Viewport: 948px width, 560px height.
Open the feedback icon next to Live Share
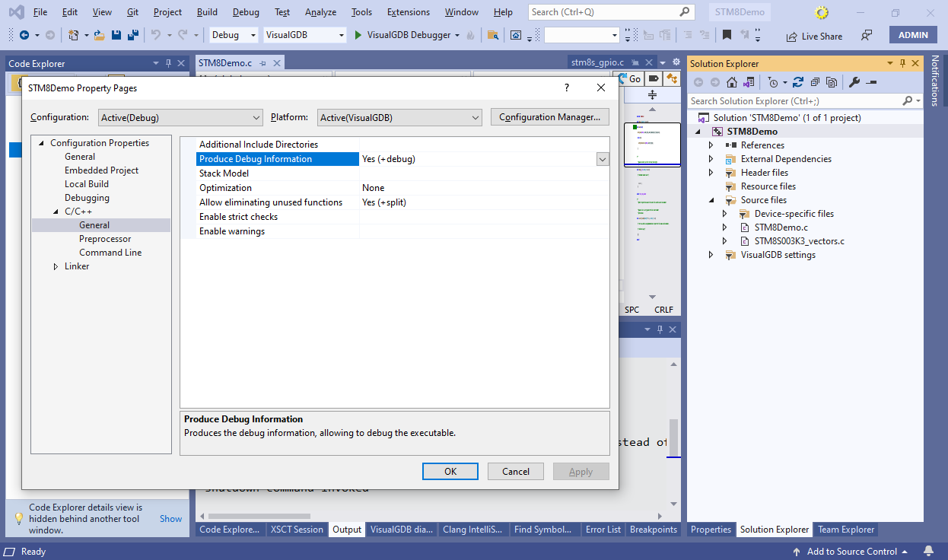[x=867, y=35]
